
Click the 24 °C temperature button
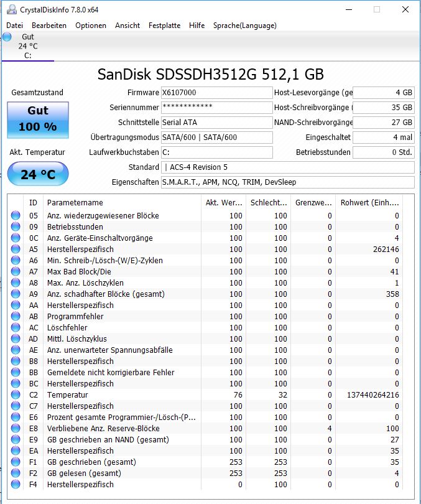(x=38, y=174)
